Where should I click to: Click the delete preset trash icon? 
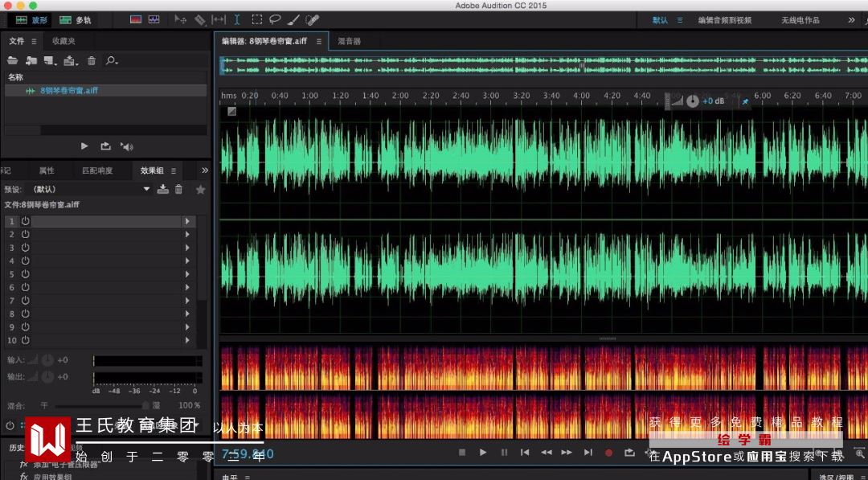[x=178, y=189]
